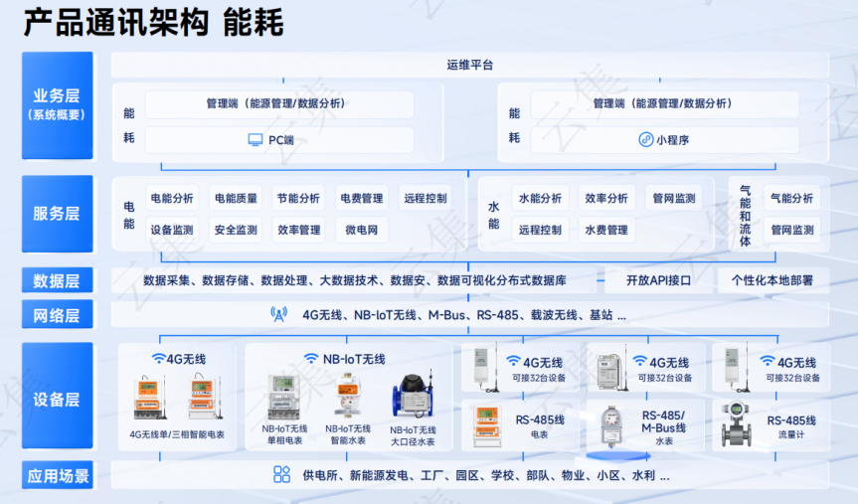The width and height of the screenshot is (858, 504).
Task: Open the 电能分析 service box
Action: (172, 199)
